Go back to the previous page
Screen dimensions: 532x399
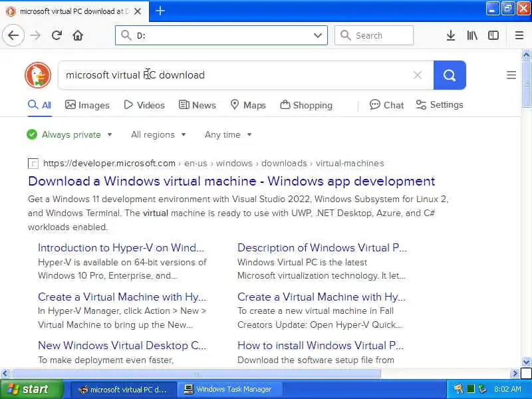[13, 35]
